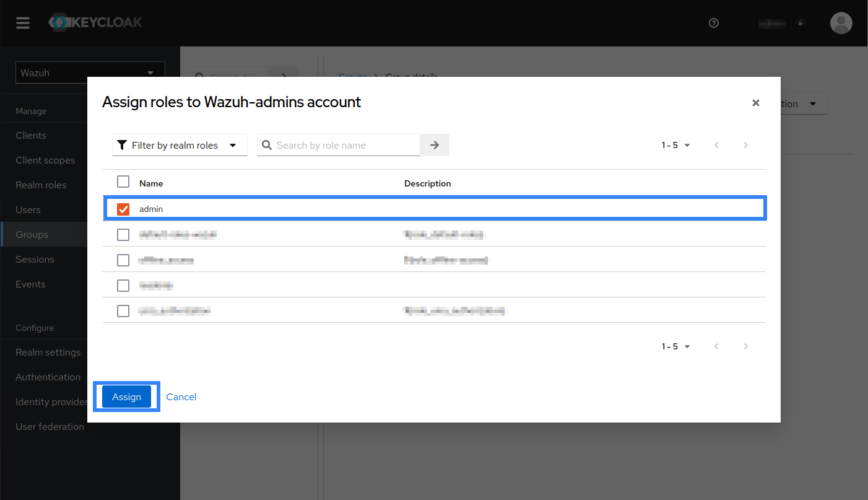Click the Description column header
Screen dimensions: 868x500
click(428, 183)
